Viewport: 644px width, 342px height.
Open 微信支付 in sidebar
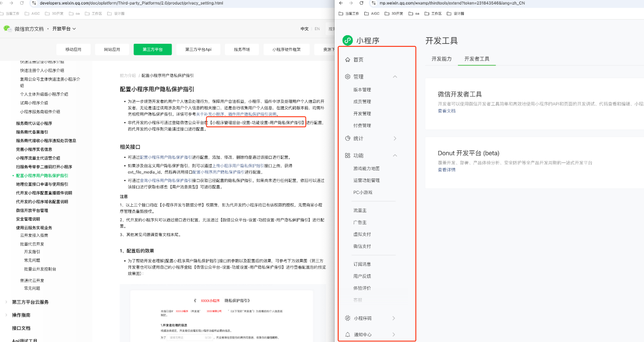click(362, 246)
